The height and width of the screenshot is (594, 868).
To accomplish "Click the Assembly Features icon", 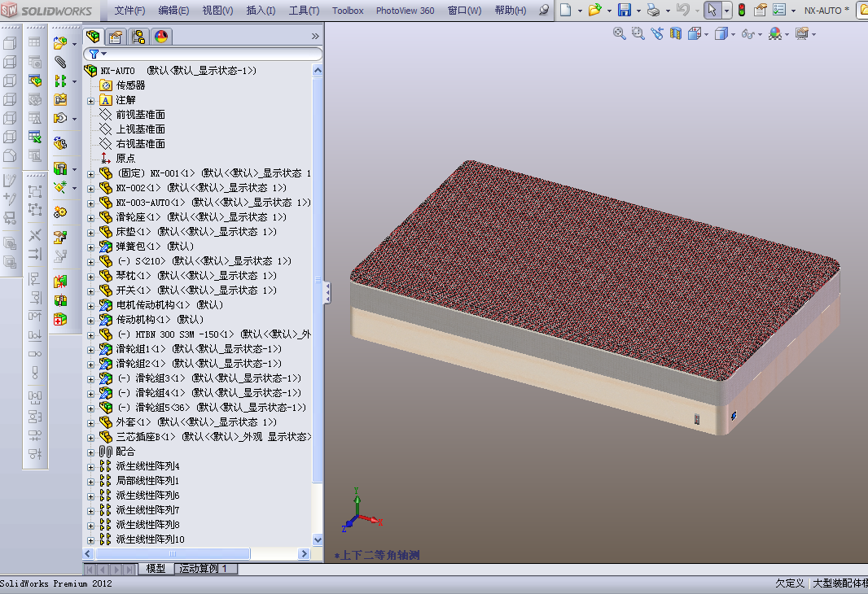I will [59, 168].
